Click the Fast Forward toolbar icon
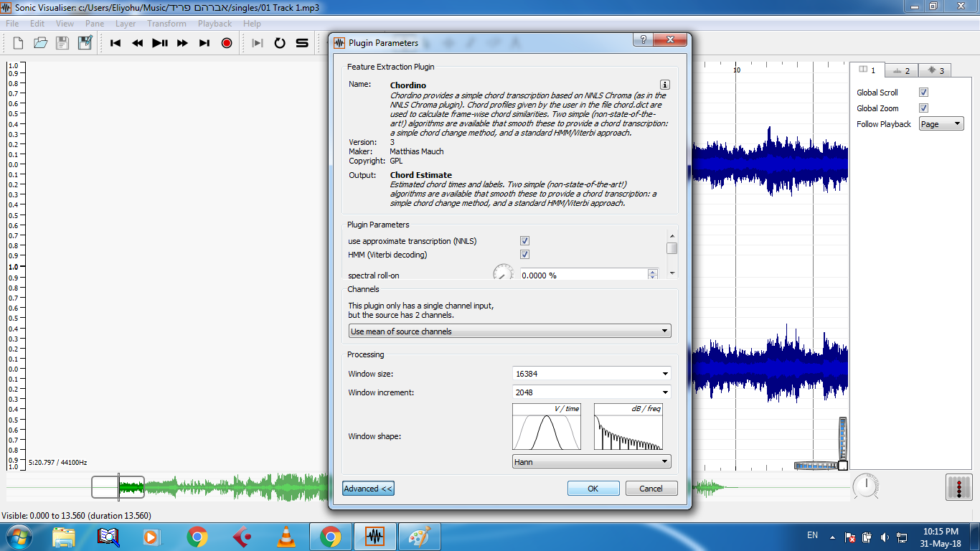This screenshot has width=980, height=551. pyautogui.click(x=182, y=43)
